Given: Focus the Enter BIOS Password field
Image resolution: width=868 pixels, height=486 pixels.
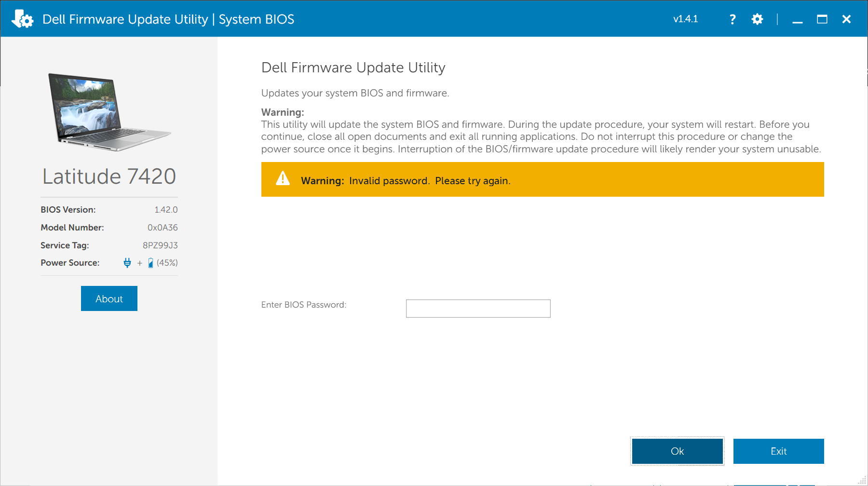Looking at the screenshot, I should point(478,309).
